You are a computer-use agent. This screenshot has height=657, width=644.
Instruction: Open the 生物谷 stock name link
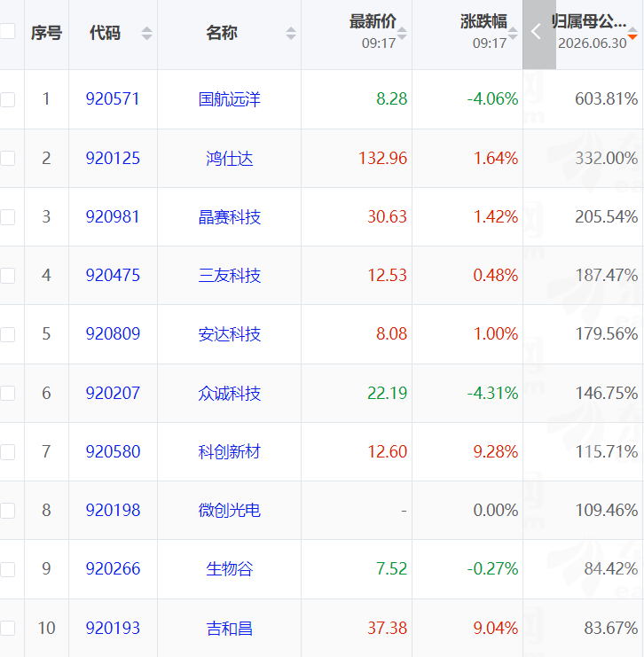[230, 569]
